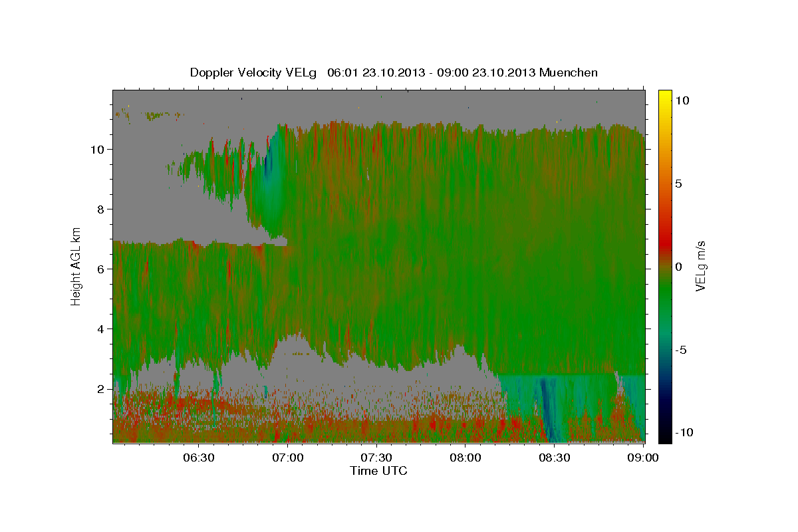Click the height axis tick label 6

101,269
